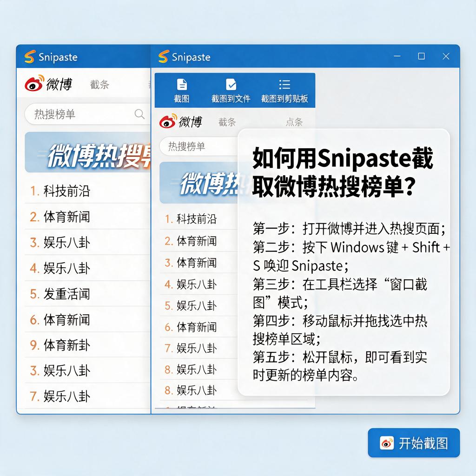Click the 微博热搜 banner in the left window
The height and width of the screenshot is (476, 476).
pyautogui.click(x=87, y=152)
